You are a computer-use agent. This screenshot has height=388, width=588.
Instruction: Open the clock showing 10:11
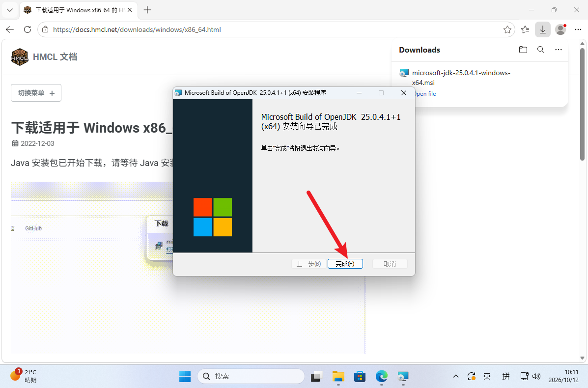[563, 376]
